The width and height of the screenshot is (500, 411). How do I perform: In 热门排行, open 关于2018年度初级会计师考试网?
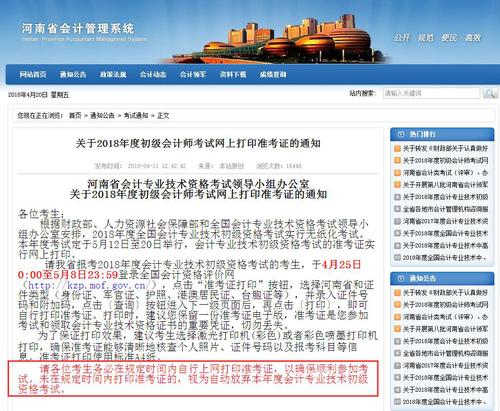click(445, 160)
